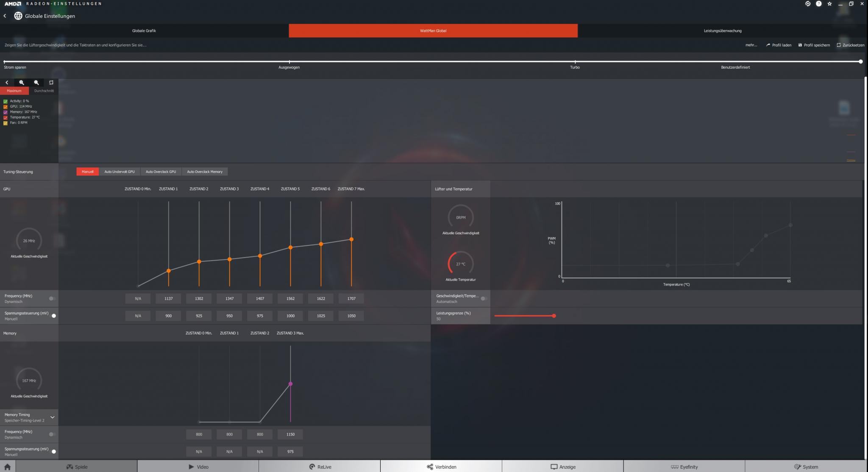Click the Zurücksetzen reset icon
Screen dimensions: 868x472
838,45
